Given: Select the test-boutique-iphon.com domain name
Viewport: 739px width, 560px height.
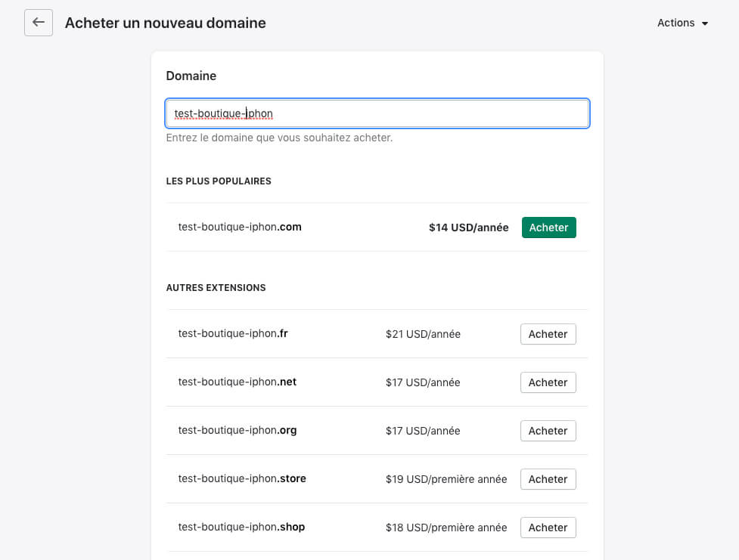Looking at the screenshot, I should [x=240, y=227].
